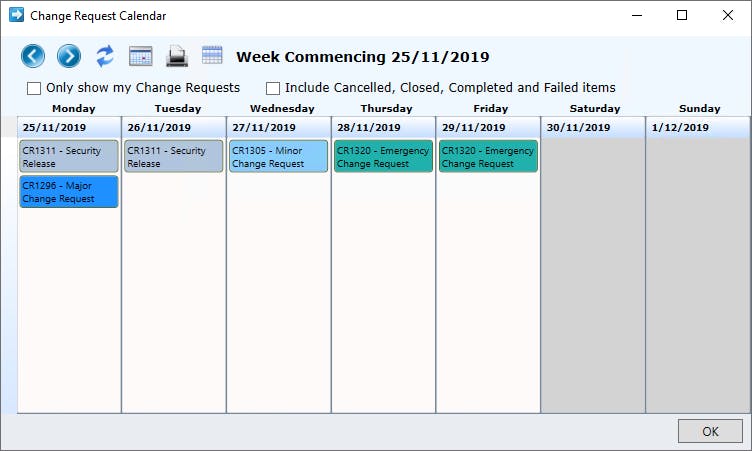Select CR1296 Major Change Request

pos(69,191)
